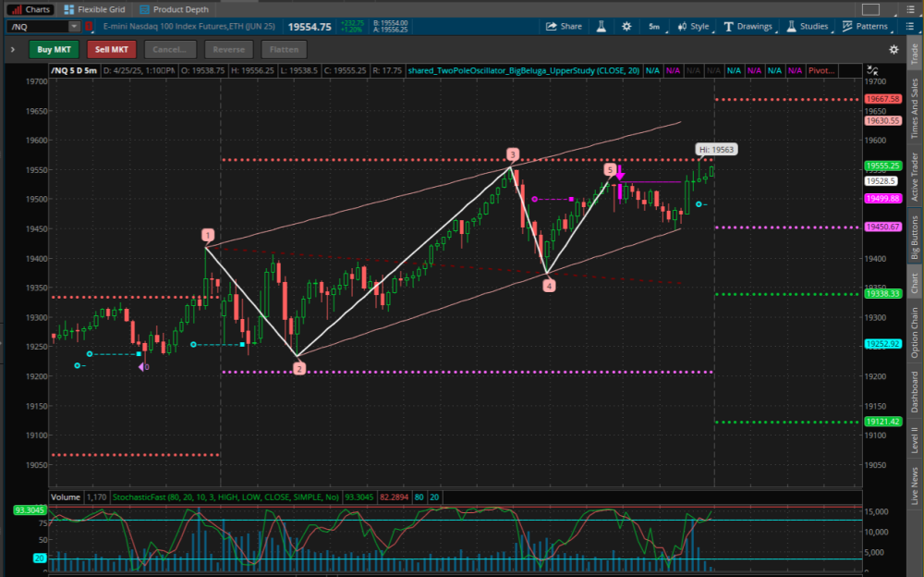Click the gear icon below the Patterns menu
924x577 pixels.
pyautogui.click(x=893, y=49)
